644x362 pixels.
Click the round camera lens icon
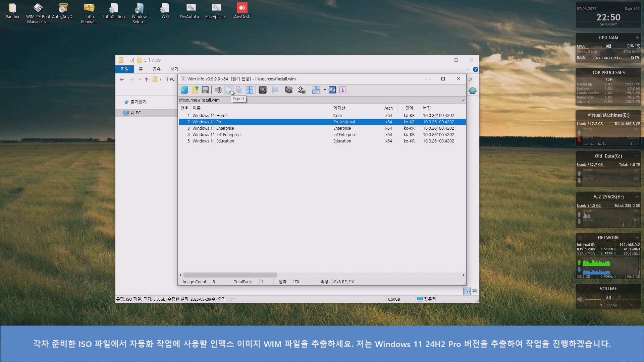coord(263,90)
